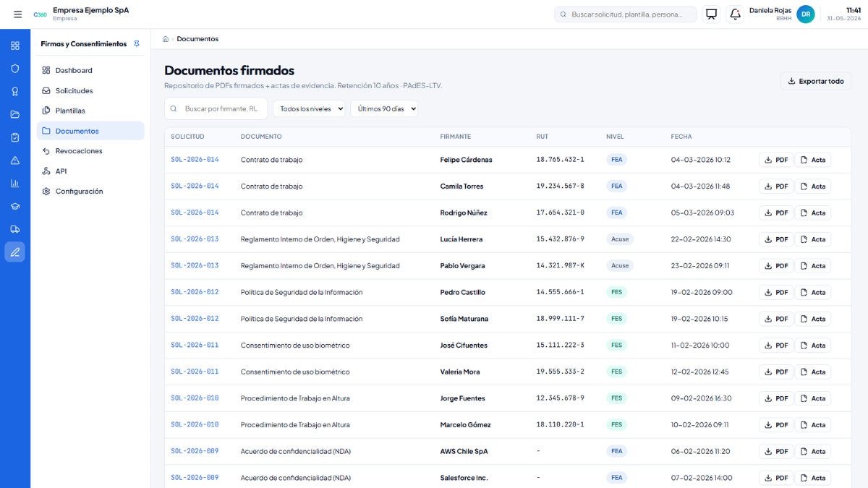Open the Últimos 90 días dropdown
Image resolution: width=868 pixels, height=488 pixels.
pos(384,109)
